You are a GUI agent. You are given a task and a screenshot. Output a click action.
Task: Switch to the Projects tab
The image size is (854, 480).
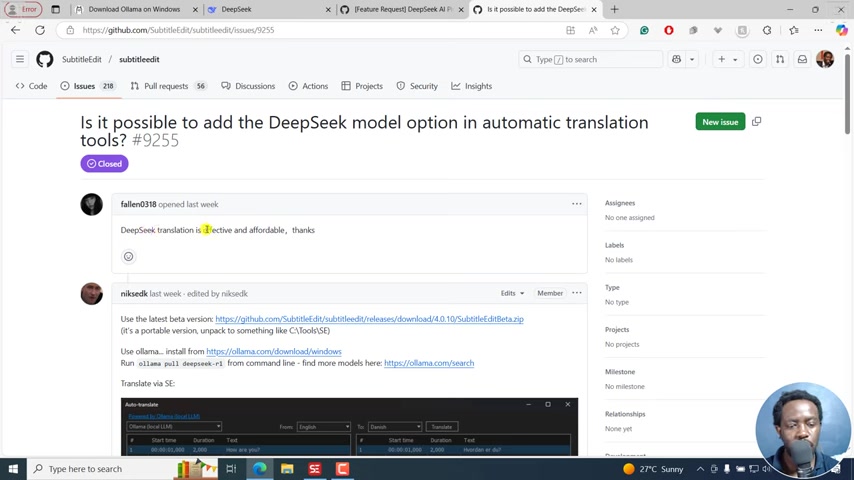tap(362, 86)
